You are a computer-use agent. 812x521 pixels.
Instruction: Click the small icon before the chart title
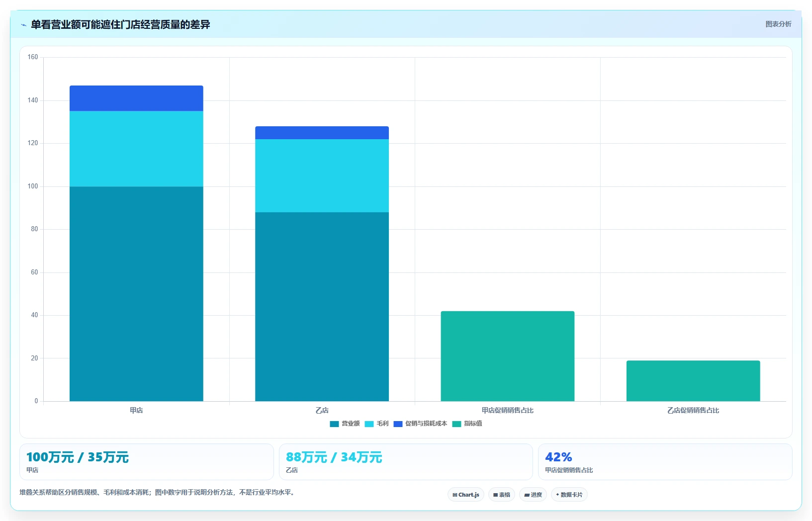pos(23,25)
